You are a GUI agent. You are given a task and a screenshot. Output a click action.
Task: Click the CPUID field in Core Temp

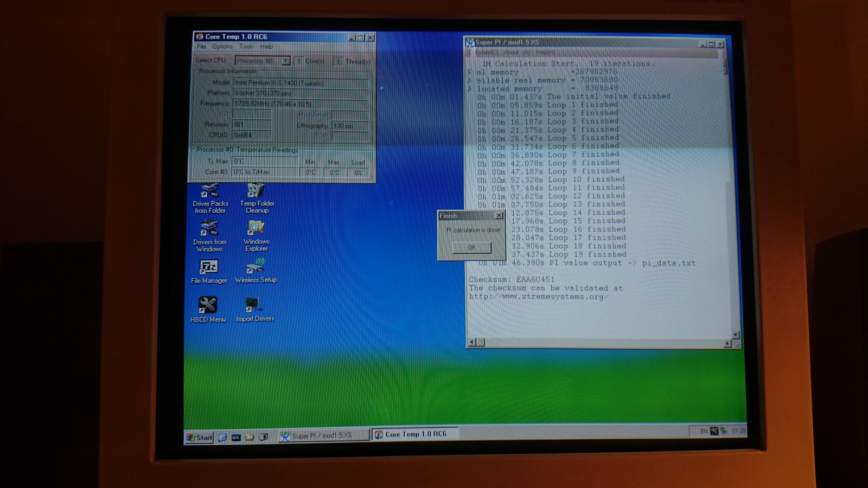[252, 134]
